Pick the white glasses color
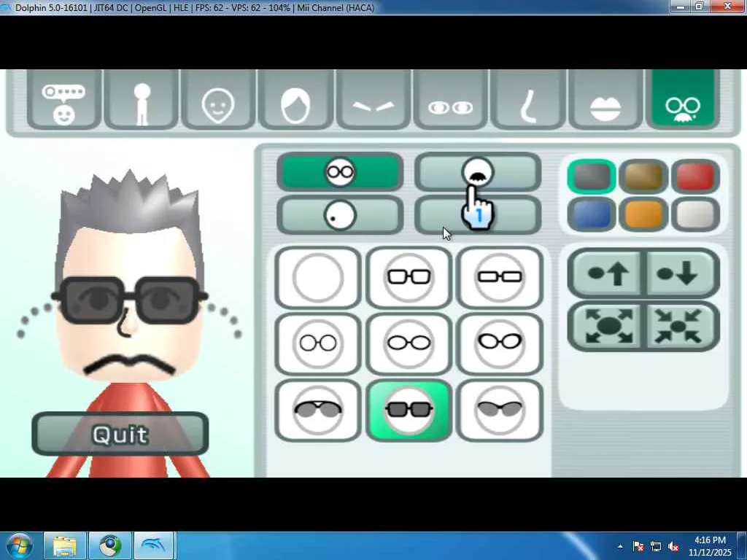 coord(695,214)
